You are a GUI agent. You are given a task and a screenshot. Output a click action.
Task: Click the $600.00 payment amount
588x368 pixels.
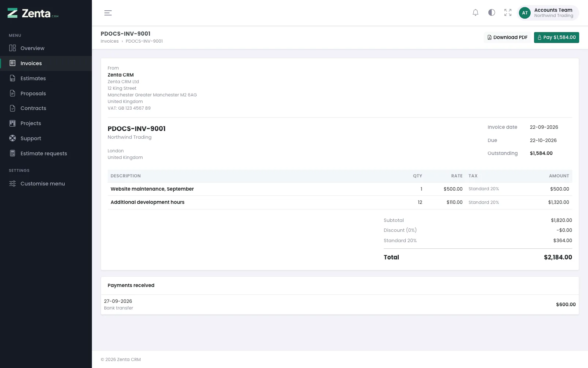566,304
